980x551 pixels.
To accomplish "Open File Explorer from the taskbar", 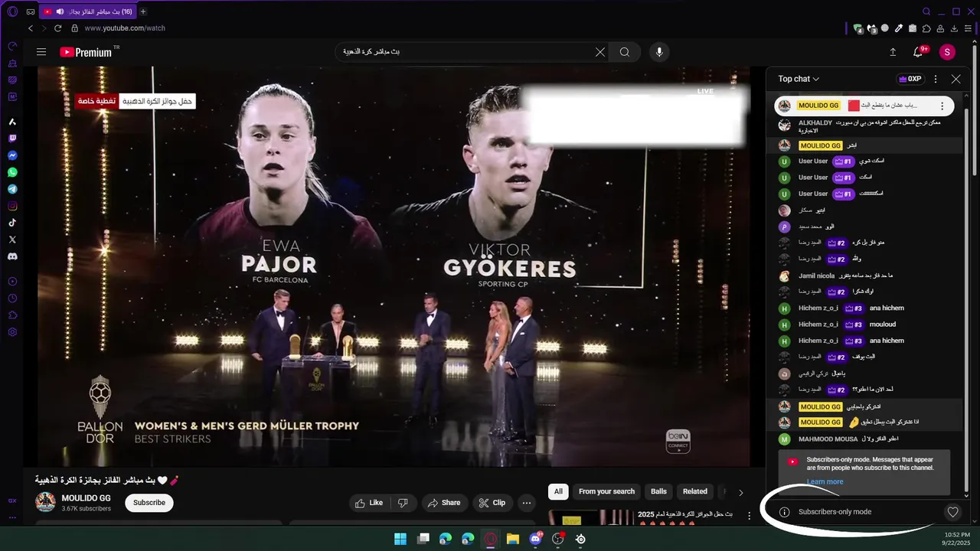I will pyautogui.click(x=513, y=539).
